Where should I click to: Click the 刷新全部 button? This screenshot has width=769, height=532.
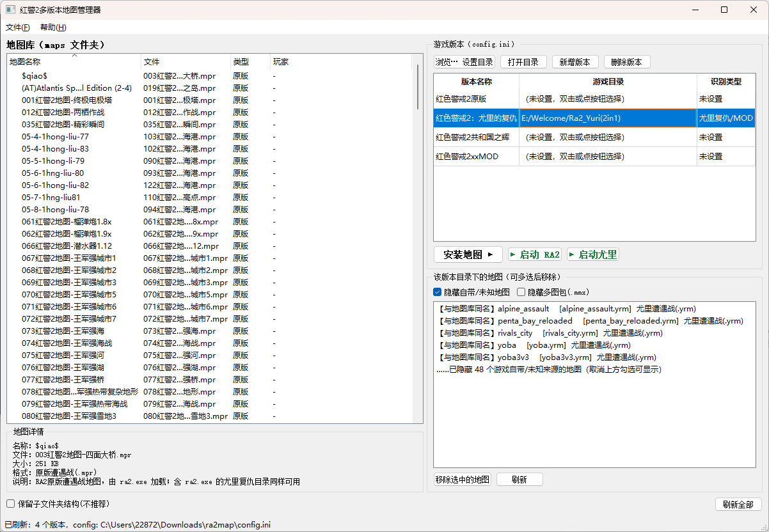738,505
